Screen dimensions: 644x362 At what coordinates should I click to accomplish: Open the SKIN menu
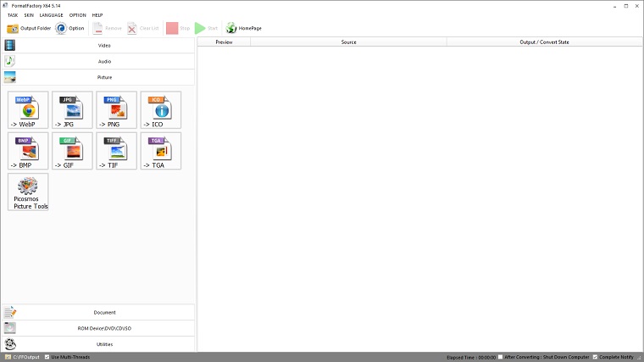click(29, 15)
